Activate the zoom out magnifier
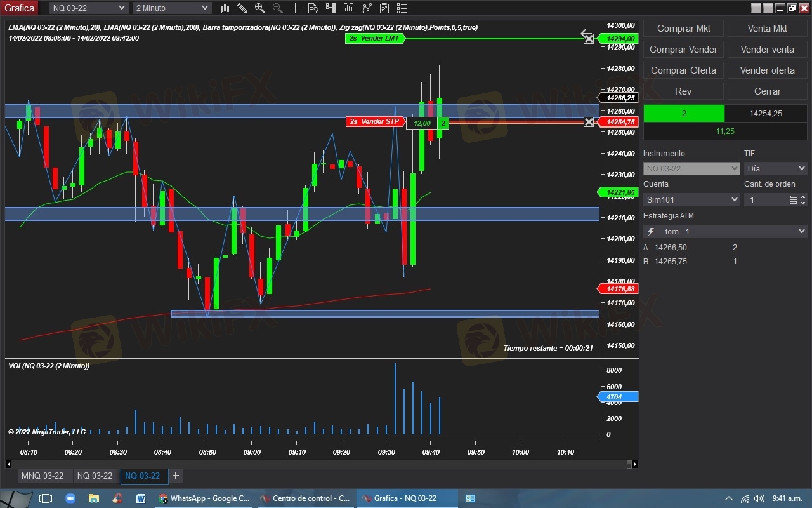Image resolution: width=812 pixels, height=508 pixels. coord(278,8)
